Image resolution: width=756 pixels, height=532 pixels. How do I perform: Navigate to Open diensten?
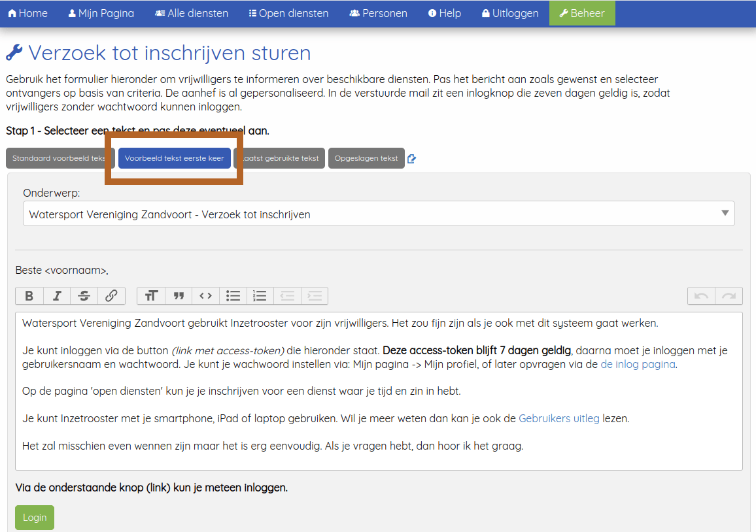pyautogui.click(x=288, y=12)
